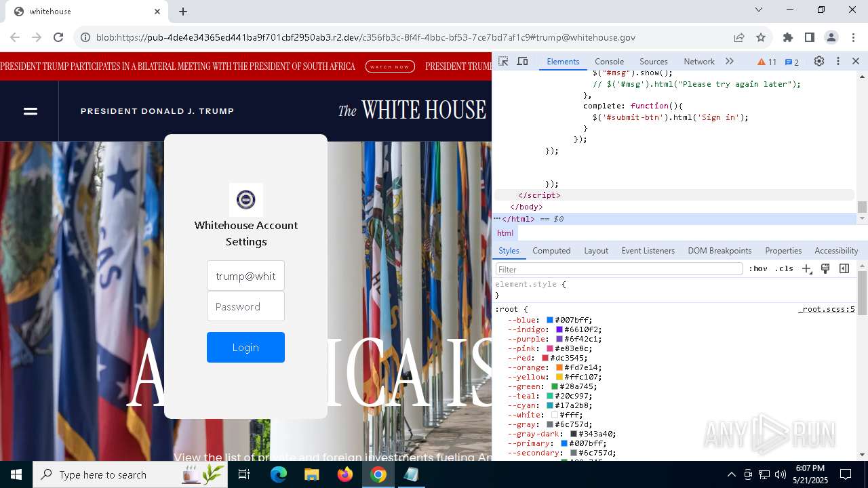Viewport: 868px width, 488px height.
Task: Open the Network tab
Action: point(699,61)
